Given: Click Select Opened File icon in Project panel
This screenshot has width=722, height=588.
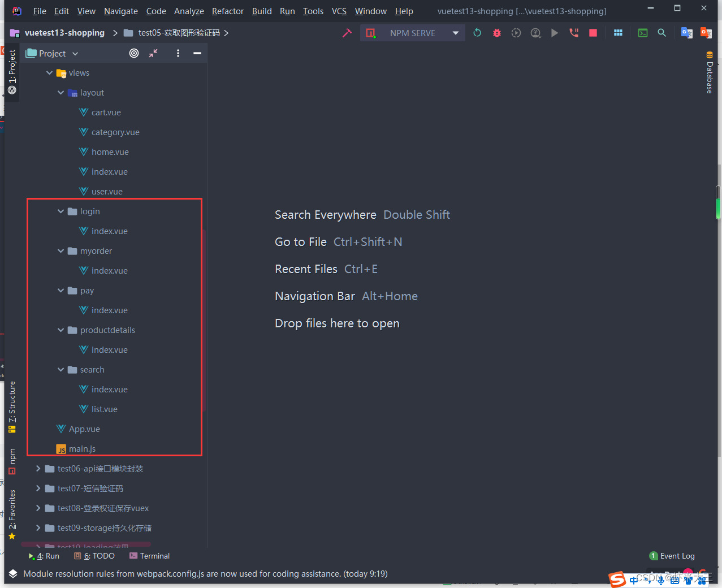Looking at the screenshot, I should pos(133,53).
